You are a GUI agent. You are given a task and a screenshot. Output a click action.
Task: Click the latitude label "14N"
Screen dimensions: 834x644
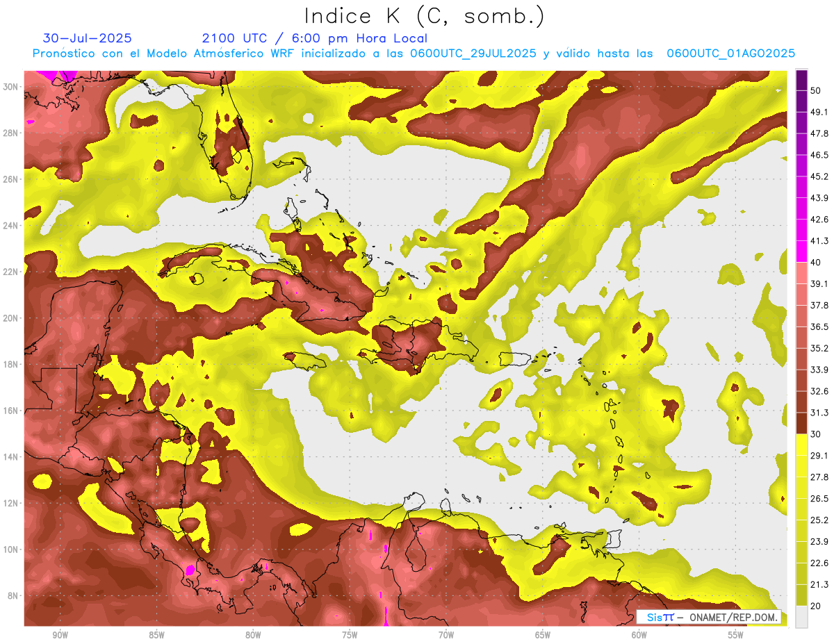tap(10, 456)
